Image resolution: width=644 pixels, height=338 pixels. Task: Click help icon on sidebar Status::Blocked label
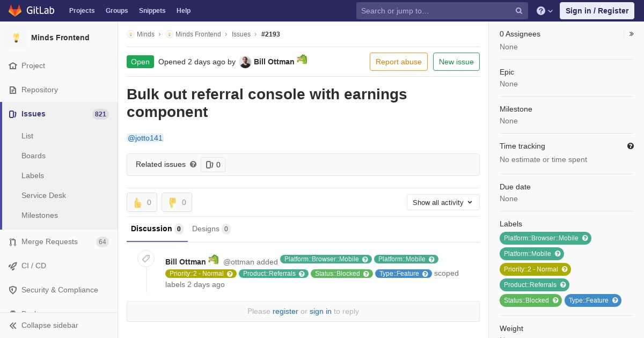(x=555, y=300)
